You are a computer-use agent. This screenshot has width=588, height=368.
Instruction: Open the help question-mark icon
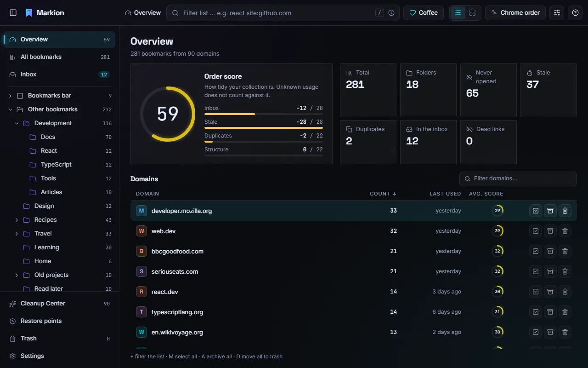pos(575,13)
